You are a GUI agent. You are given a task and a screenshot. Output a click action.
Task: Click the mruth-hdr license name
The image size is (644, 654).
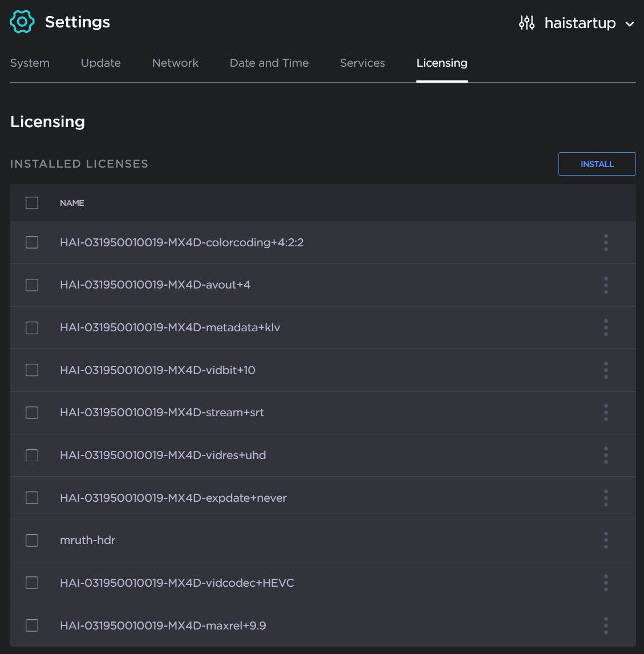coord(88,540)
